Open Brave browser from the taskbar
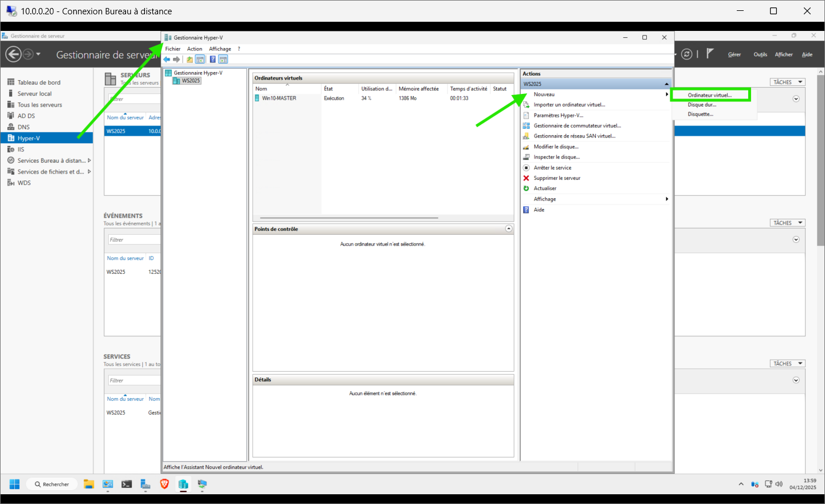The height and width of the screenshot is (504, 825). tap(164, 484)
